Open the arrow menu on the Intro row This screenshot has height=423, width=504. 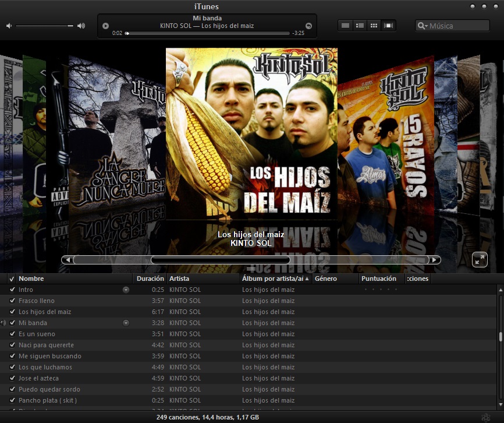tap(126, 290)
